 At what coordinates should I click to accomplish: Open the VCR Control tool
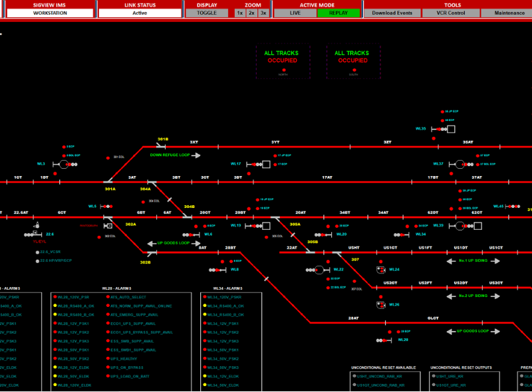[x=451, y=13]
